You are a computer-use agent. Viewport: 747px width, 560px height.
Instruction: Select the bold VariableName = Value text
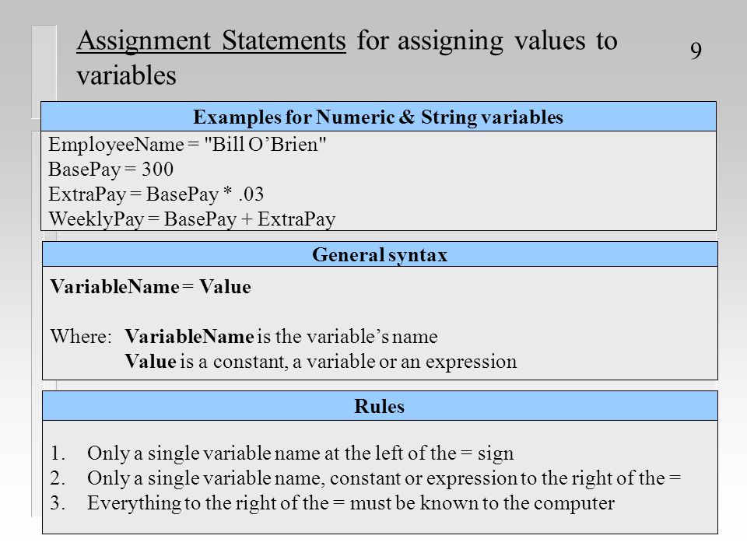point(150,287)
